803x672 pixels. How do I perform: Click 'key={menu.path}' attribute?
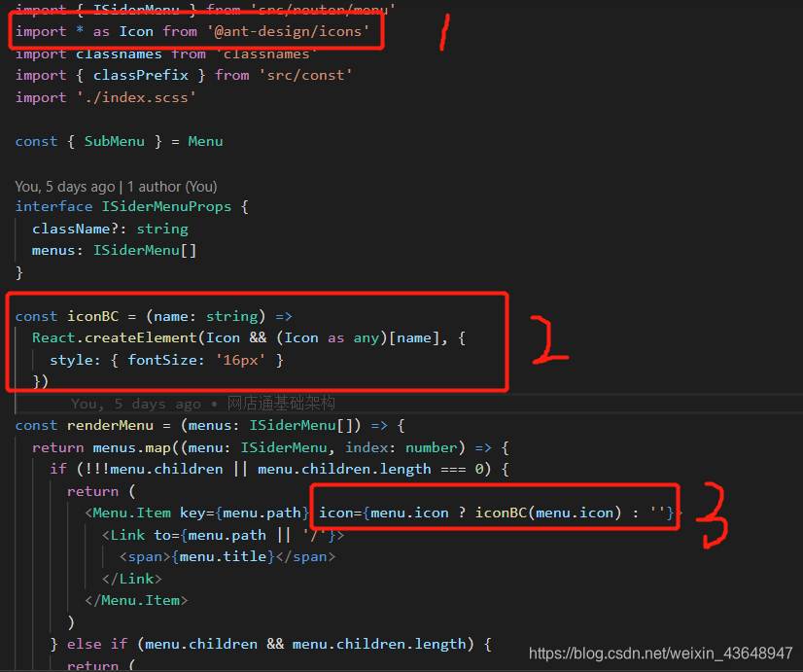244,513
